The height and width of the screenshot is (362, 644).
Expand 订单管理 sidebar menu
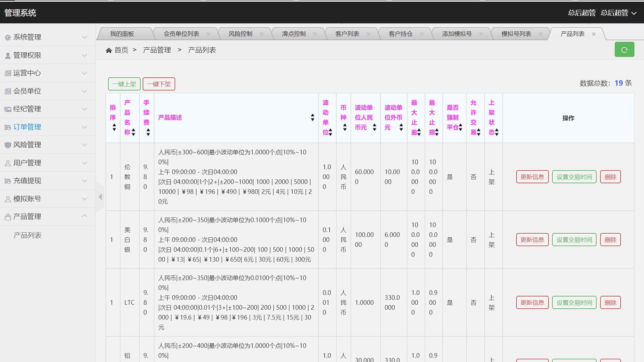click(x=48, y=127)
